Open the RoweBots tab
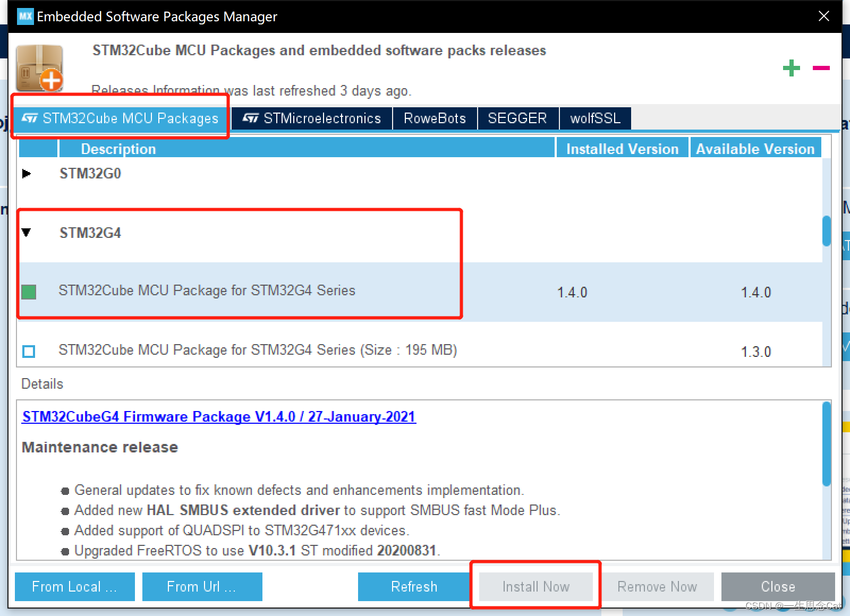This screenshot has height=616, width=850. click(435, 118)
